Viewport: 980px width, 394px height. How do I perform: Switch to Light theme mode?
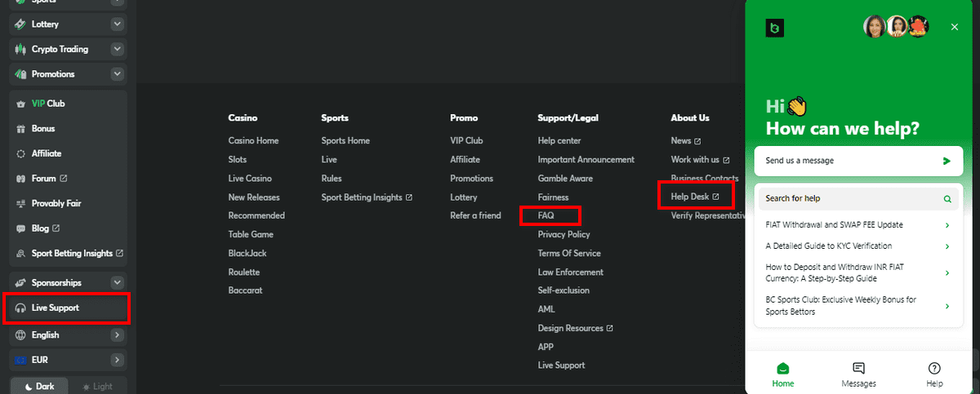[97, 387]
